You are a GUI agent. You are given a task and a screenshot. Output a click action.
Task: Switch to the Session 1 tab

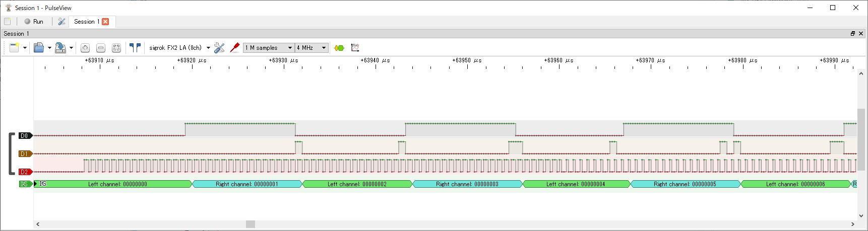click(x=86, y=22)
